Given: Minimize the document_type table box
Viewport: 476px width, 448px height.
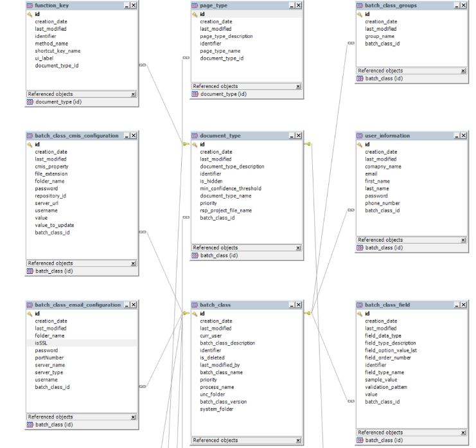Looking at the screenshot, I should 292,136.
